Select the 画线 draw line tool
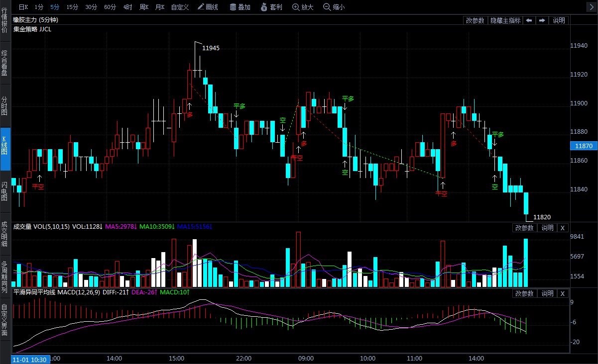This screenshot has width=598, height=364. [x=208, y=7]
